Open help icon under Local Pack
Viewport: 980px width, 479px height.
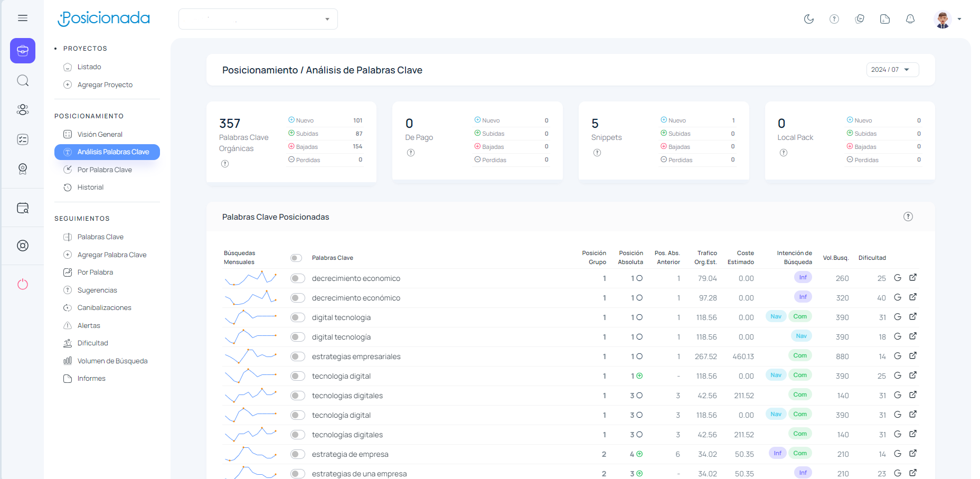click(784, 153)
